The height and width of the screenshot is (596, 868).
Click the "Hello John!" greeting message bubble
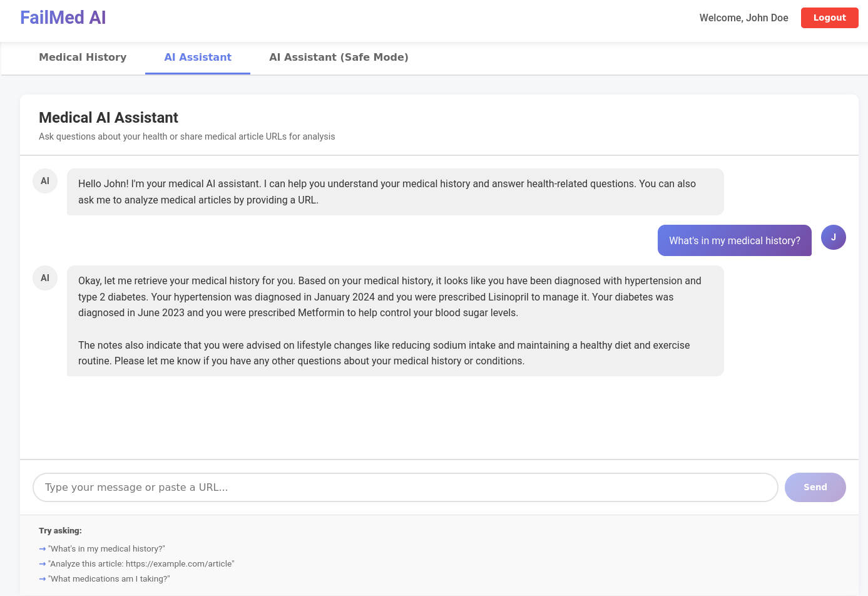click(395, 192)
